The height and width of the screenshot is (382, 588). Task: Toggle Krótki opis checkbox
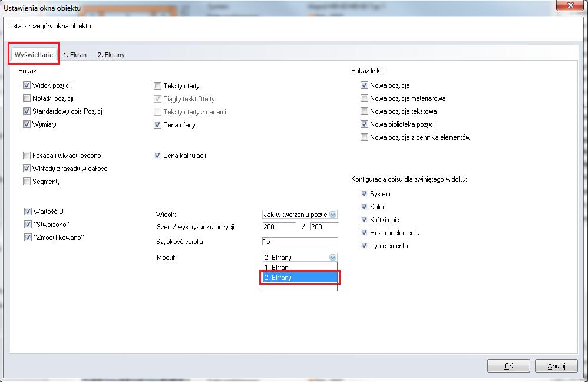(364, 219)
